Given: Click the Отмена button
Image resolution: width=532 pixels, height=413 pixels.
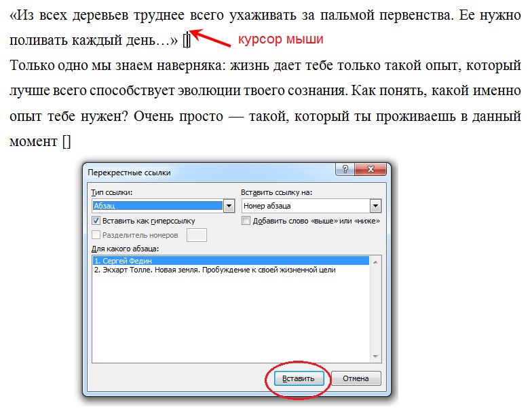Looking at the screenshot, I should point(356,378).
